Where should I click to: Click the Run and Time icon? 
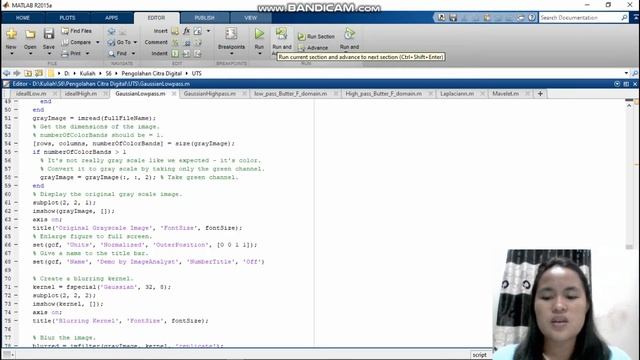(349, 34)
